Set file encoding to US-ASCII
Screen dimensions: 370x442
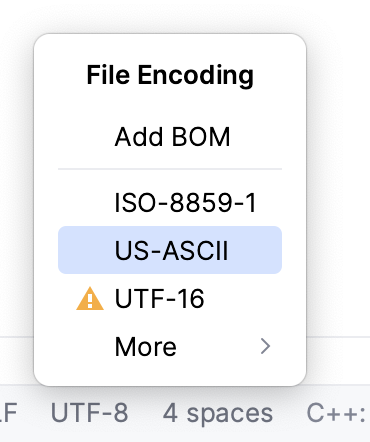(170, 250)
